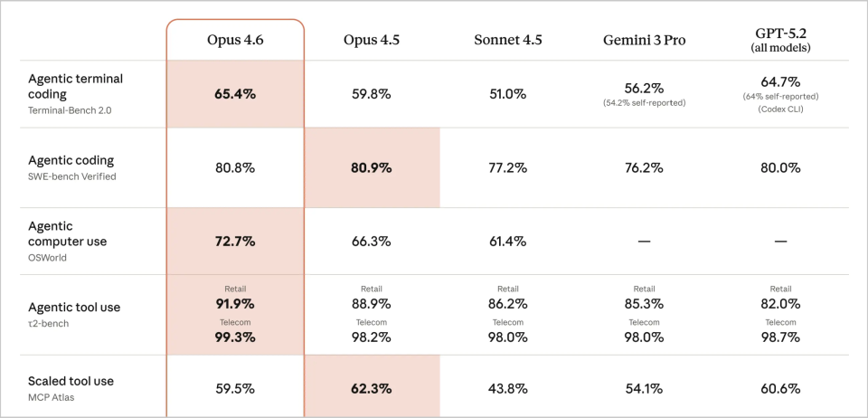Click the highlighted 65.4% cell
This screenshot has height=418, width=868.
[235, 93]
